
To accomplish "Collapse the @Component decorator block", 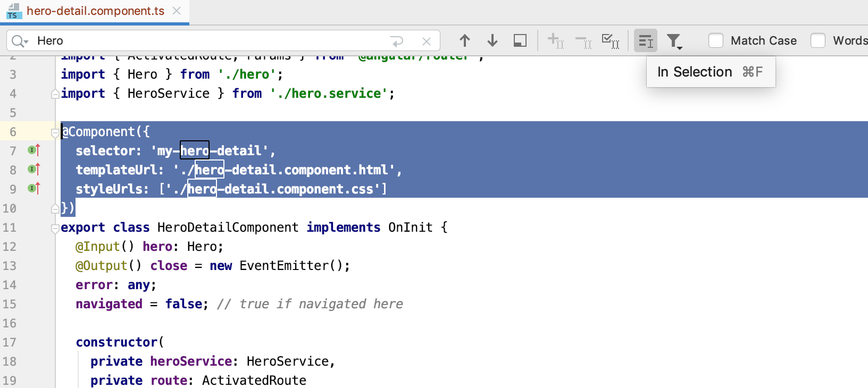I will 55,132.
